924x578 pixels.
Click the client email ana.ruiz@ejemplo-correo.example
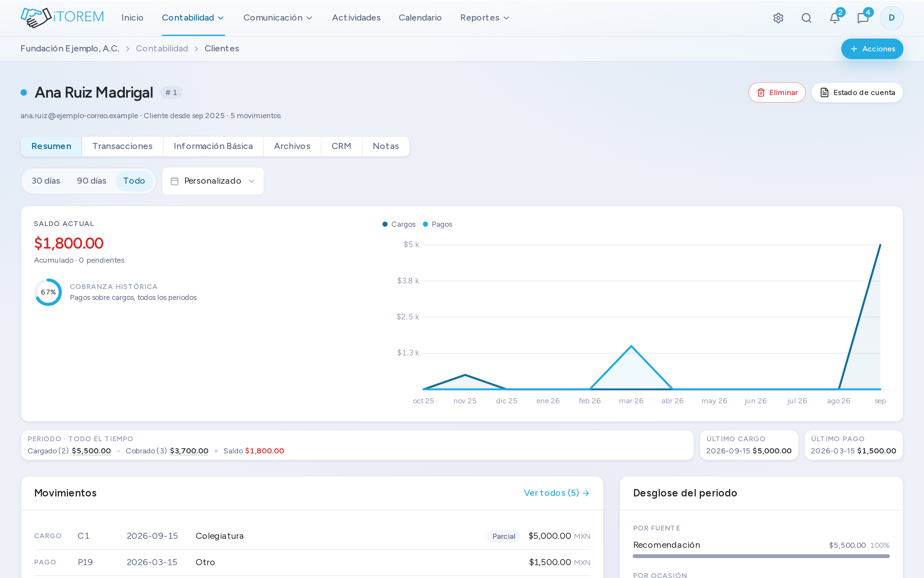(x=80, y=116)
